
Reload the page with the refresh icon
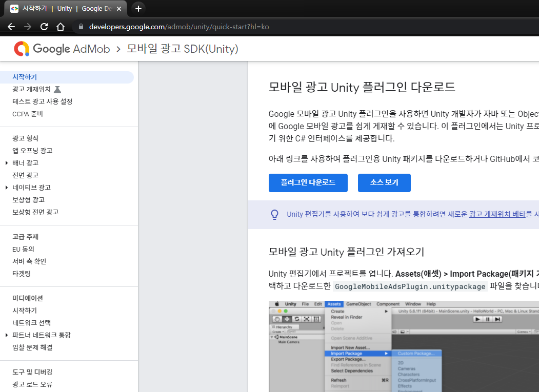pos(44,27)
